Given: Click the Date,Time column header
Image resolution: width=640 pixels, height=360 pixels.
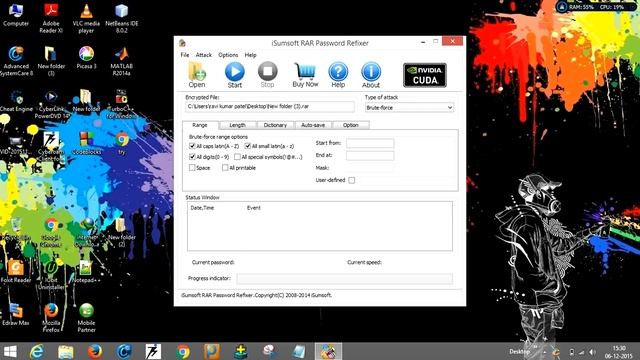Looking at the screenshot, I should click(202, 208).
